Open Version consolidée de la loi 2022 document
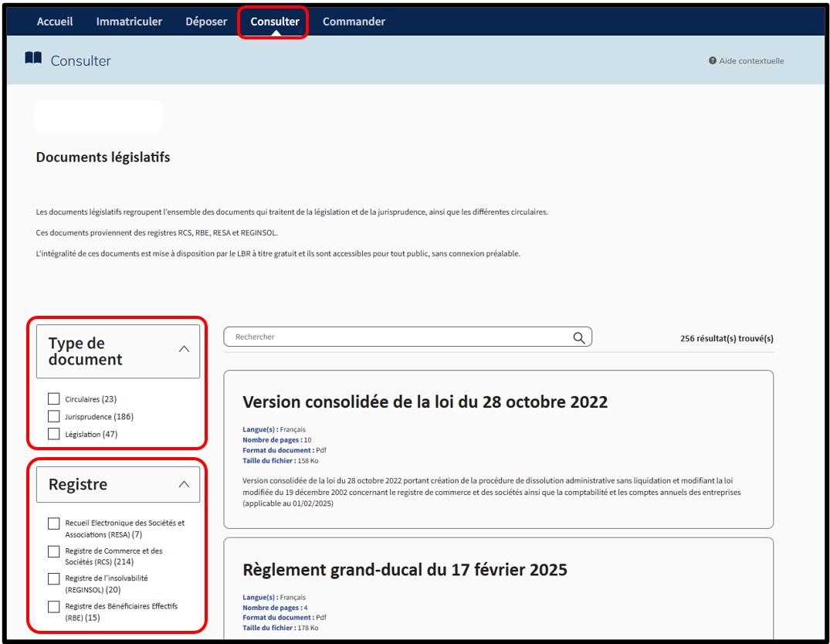 click(425, 402)
